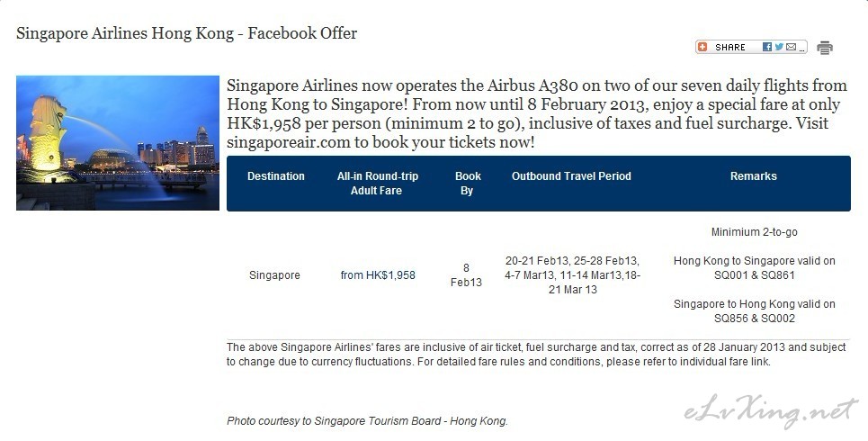Screen dimensions: 868x441
Task: Open more share options ellipsis
Action: pyautogui.click(x=801, y=49)
